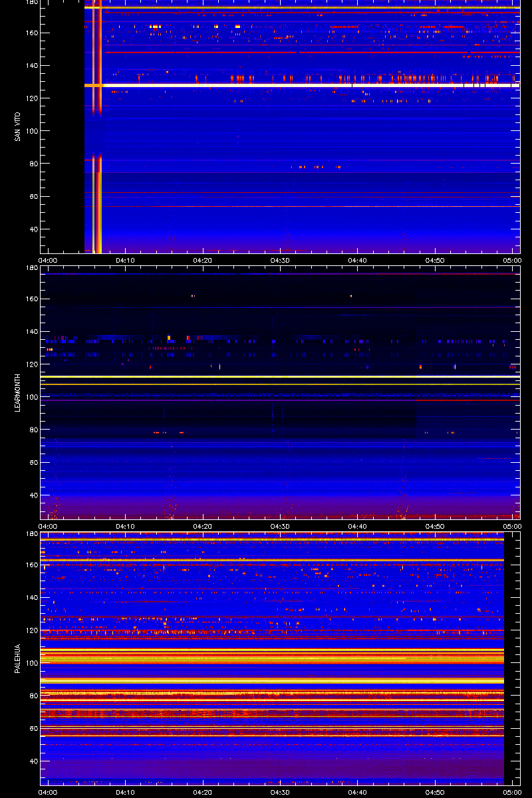Click the 60 frequency tick on San Vito axis

click(x=33, y=197)
